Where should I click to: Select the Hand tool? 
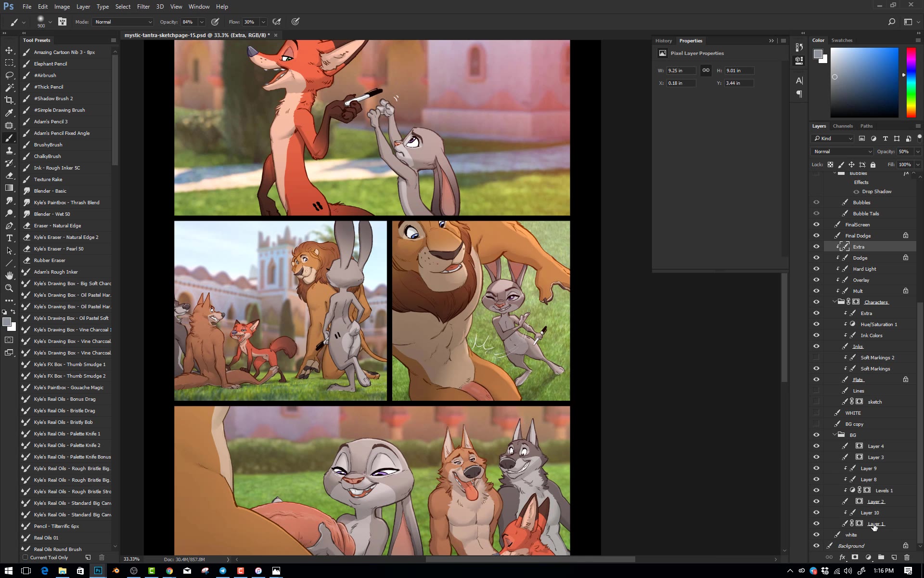click(x=9, y=276)
